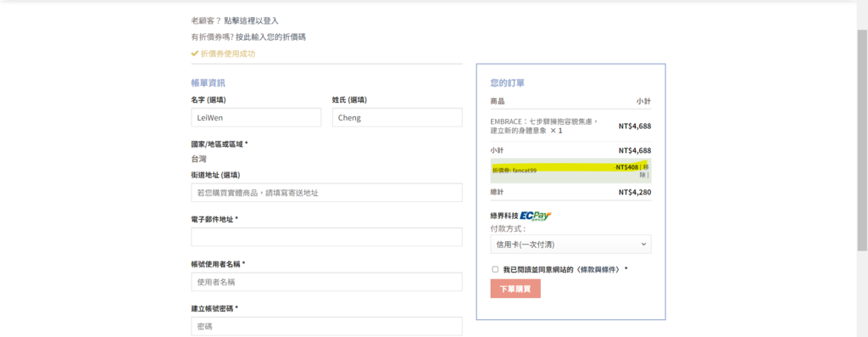Click the ECPay logo
Screen dimensions: 868x337
coord(536,216)
